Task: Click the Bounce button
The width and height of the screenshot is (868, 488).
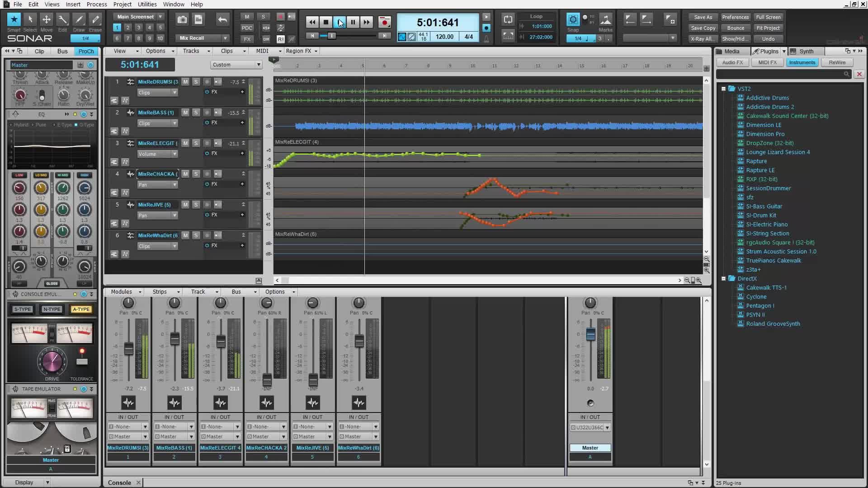Action: click(735, 28)
